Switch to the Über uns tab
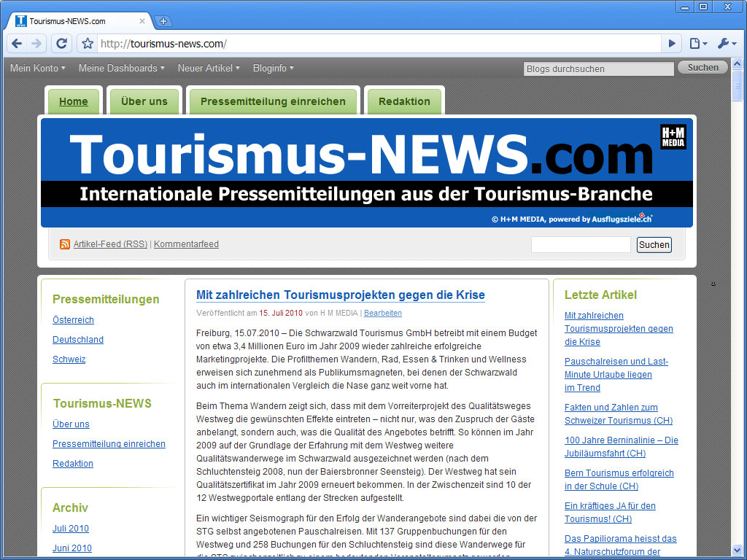747x560 pixels. point(144,101)
